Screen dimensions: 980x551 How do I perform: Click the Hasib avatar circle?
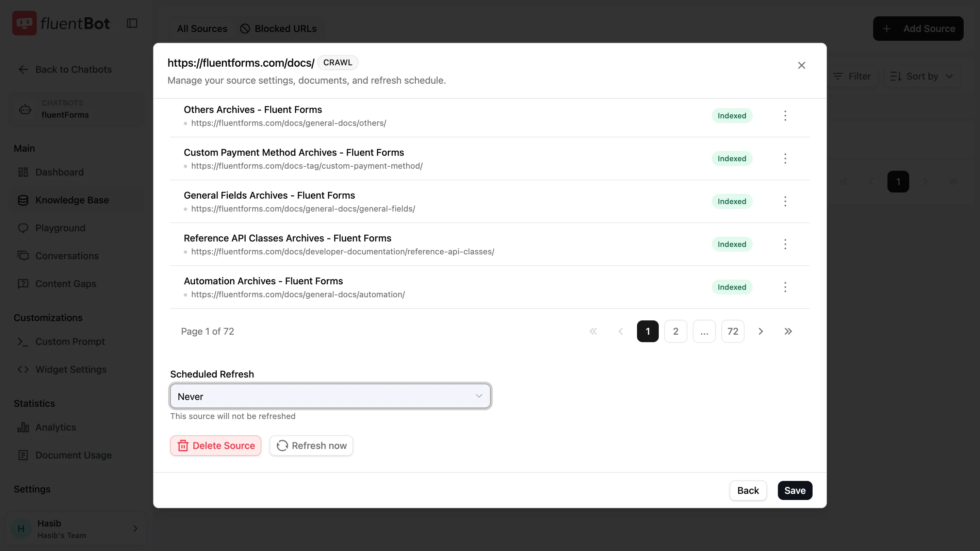pyautogui.click(x=21, y=529)
